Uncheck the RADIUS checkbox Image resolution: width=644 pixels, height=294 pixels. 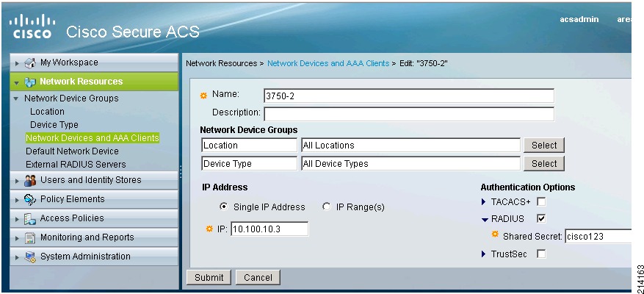(x=541, y=218)
